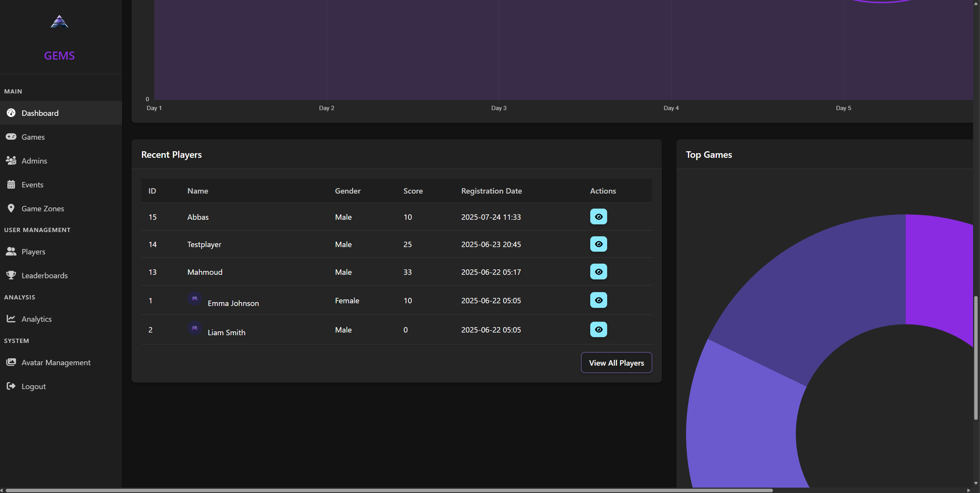Click the Games gamepad icon

pos(11,137)
